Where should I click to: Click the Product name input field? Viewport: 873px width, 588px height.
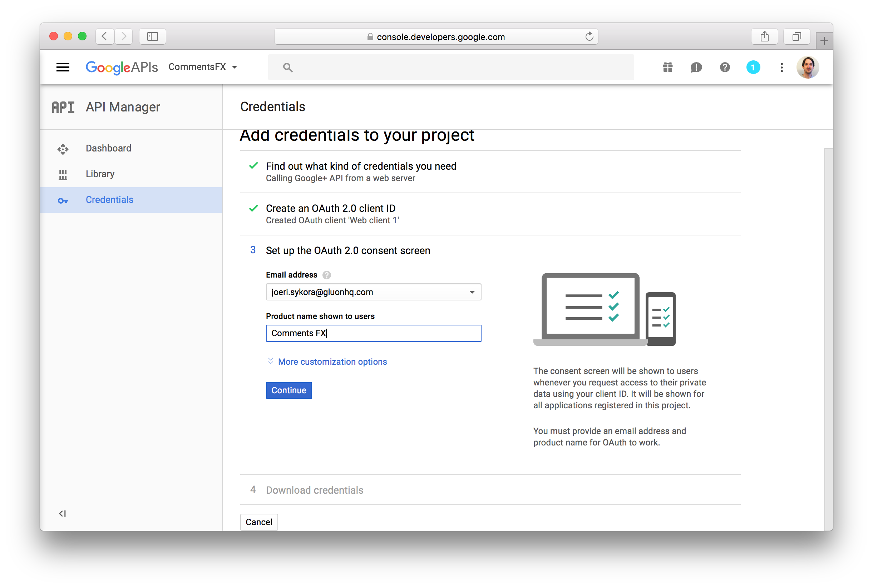point(373,333)
